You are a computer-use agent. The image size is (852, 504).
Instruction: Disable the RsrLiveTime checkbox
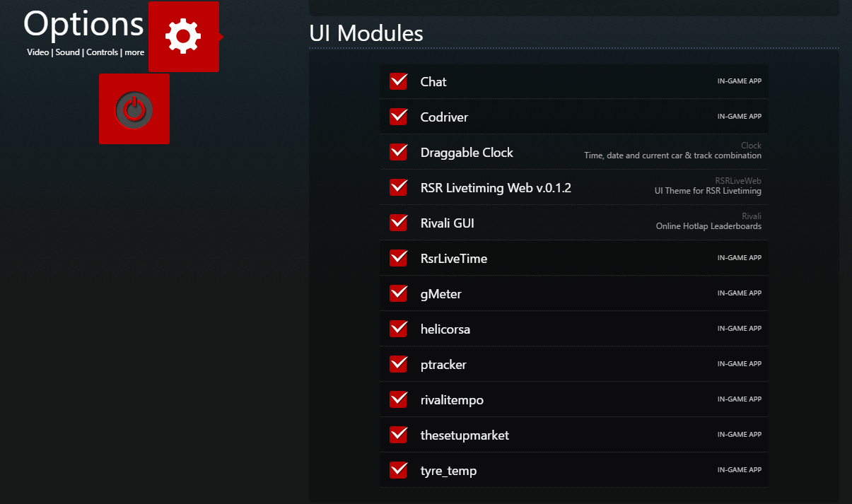[x=399, y=259]
